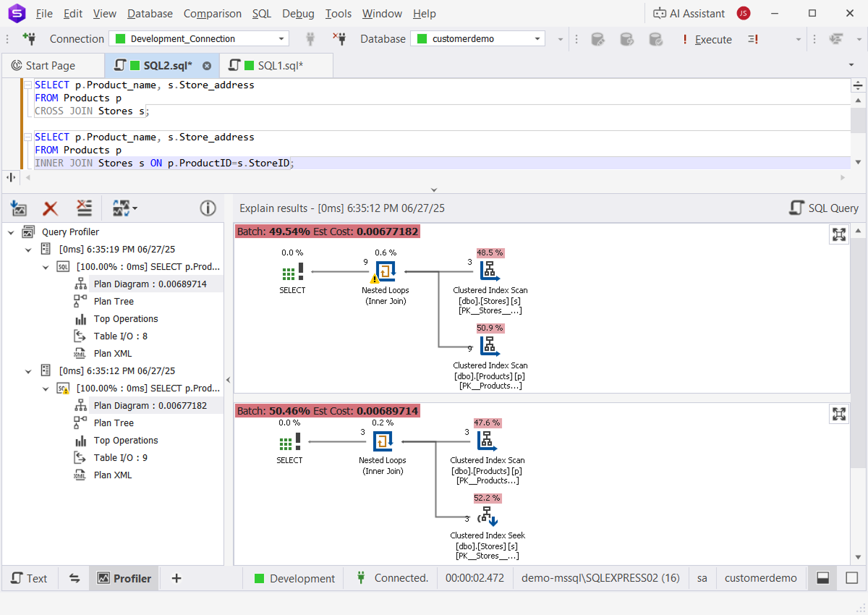Open the Comparison menu
The height and width of the screenshot is (615, 868).
[212, 14]
